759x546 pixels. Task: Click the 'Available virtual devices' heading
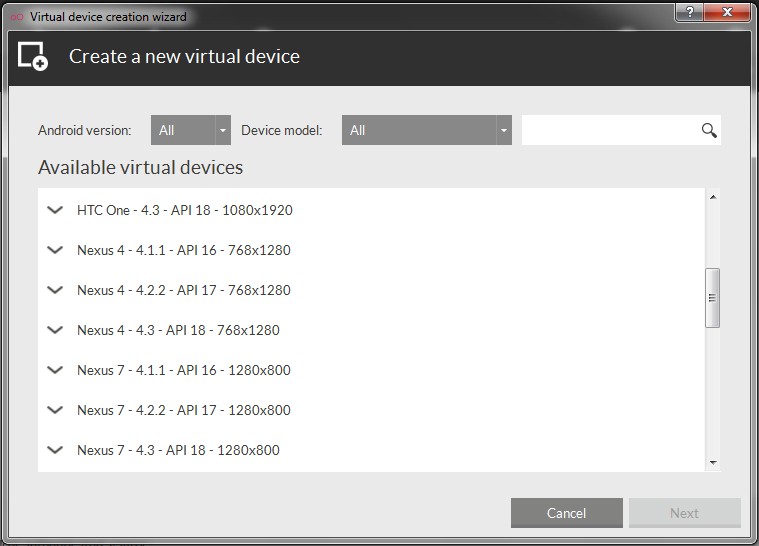[140, 167]
